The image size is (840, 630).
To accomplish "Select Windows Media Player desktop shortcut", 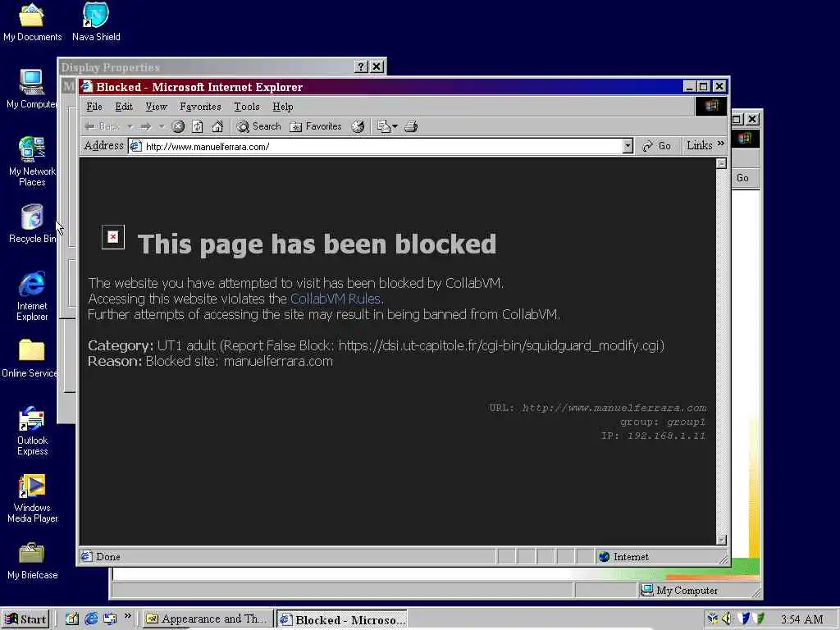I will click(x=32, y=498).
